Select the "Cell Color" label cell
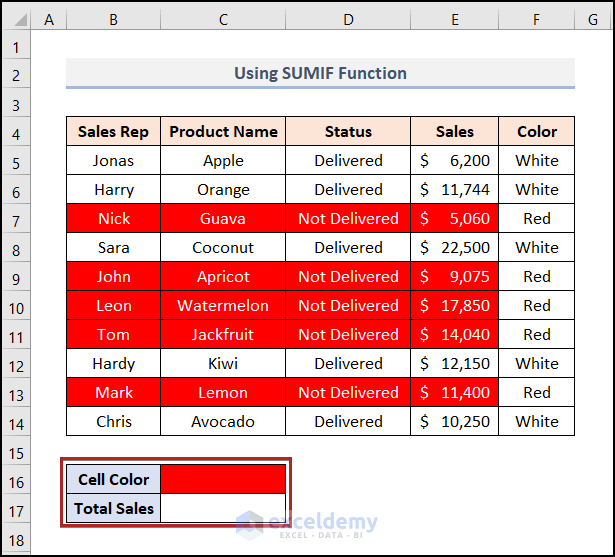Viewport: 615px width, 557px height. 113,479
